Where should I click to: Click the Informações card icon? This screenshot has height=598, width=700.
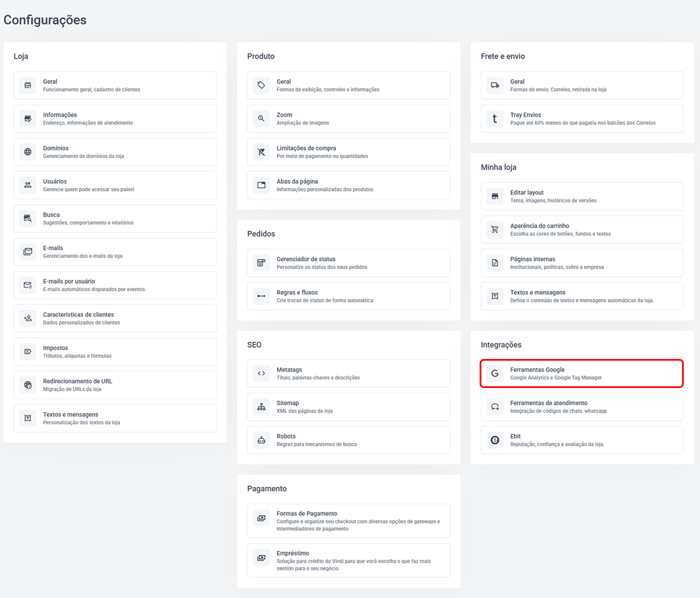[x=28, y=119]
